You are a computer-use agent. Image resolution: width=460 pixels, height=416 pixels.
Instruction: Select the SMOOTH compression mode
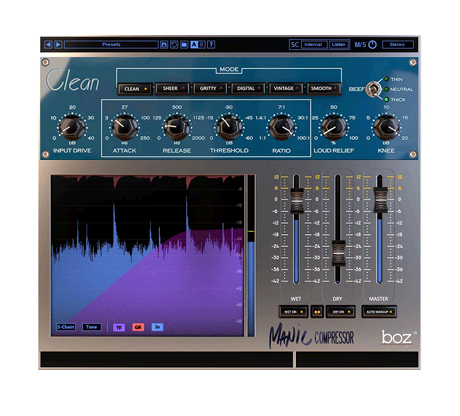[324, 89]
